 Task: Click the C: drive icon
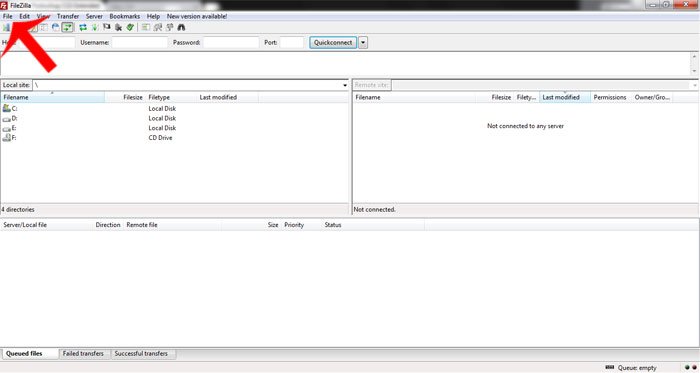pyautogui.click(x=6, y=108)
